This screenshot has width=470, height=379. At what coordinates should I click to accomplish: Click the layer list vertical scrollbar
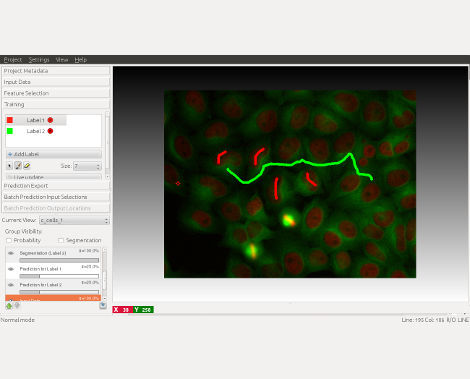point(104,274)
